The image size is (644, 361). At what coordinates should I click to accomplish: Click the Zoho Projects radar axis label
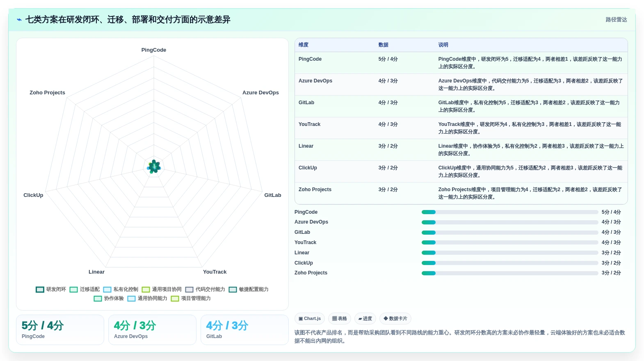click(x=47, y=93)
